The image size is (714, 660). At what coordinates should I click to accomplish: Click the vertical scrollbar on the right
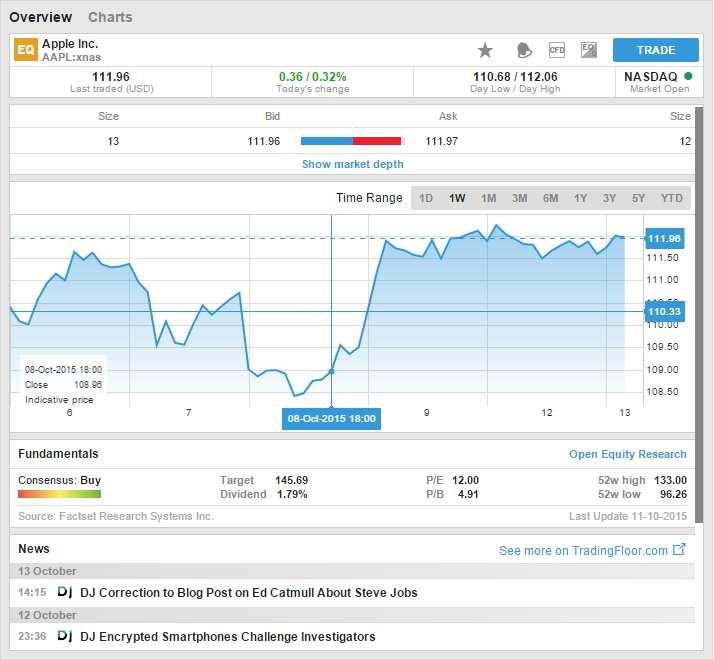[699, 315]
